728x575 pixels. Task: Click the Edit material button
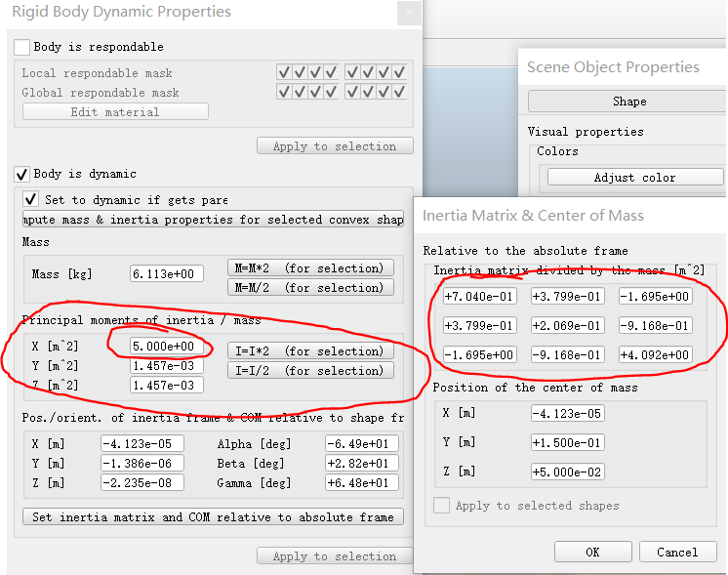tap(115, 112)
